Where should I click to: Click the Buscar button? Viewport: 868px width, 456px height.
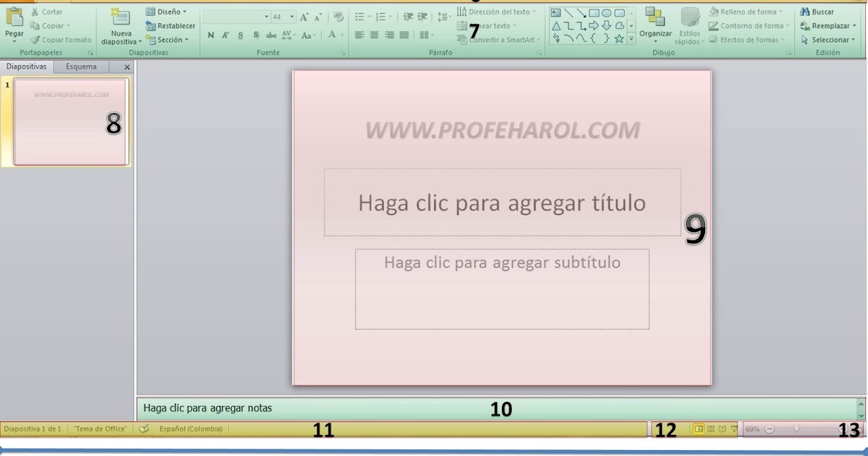(817, 12)
